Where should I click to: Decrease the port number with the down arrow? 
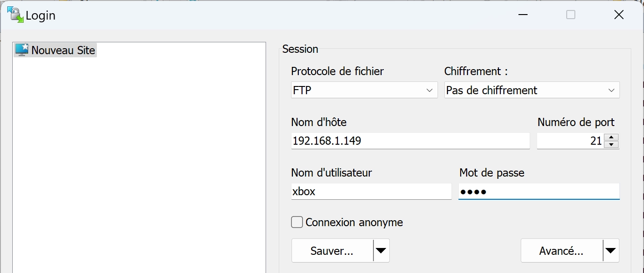point(612,145)
